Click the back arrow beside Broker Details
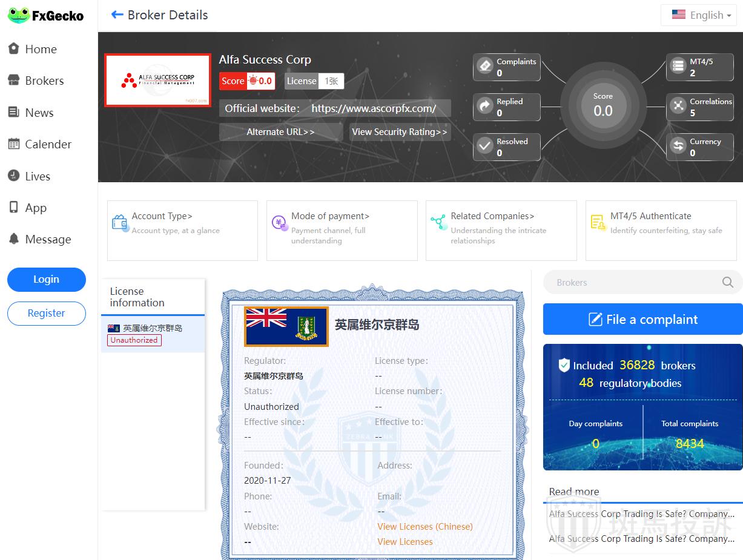Screen dimensions: 743x560 [x=117, y=15]
